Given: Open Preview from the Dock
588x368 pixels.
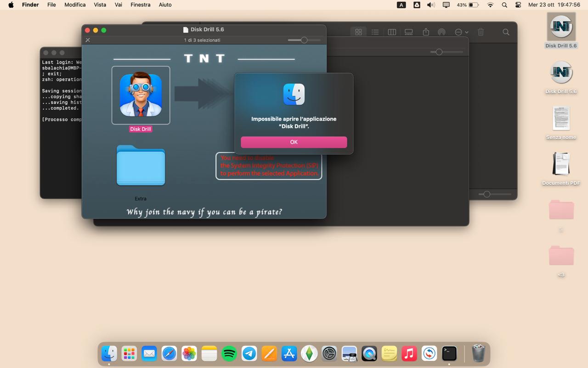Looking at the screenshot, I should [349, 353].
